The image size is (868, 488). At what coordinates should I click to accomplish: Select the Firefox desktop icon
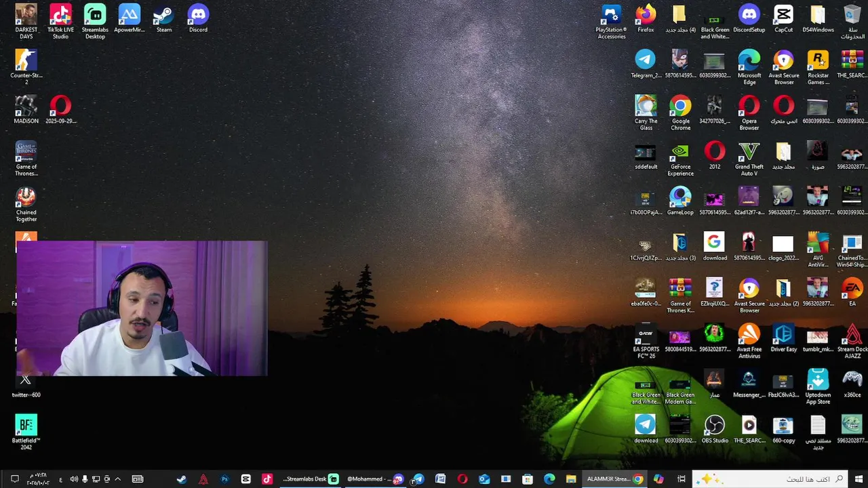pyautogui.click(x=646, y=18)
